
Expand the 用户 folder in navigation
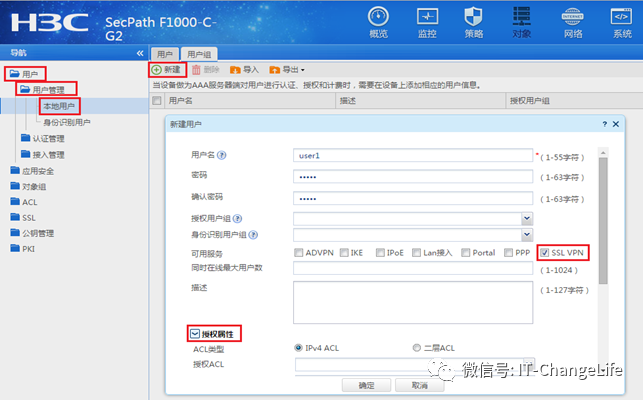coord(25,74)
